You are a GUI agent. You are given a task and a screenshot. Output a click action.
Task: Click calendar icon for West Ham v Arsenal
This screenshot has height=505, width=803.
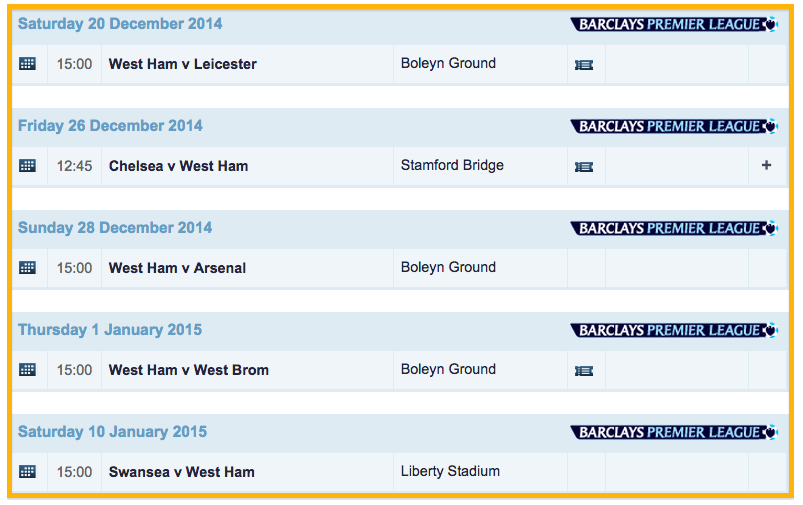tap(27, 268)
